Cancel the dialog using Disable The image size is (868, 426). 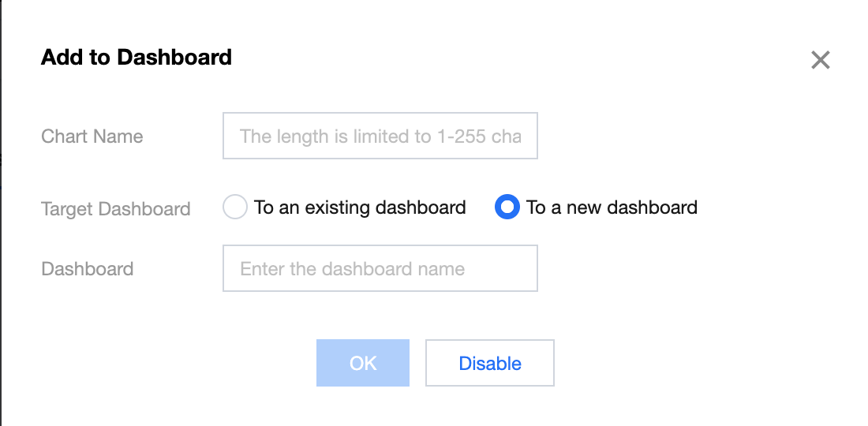[x=489, y=363]
